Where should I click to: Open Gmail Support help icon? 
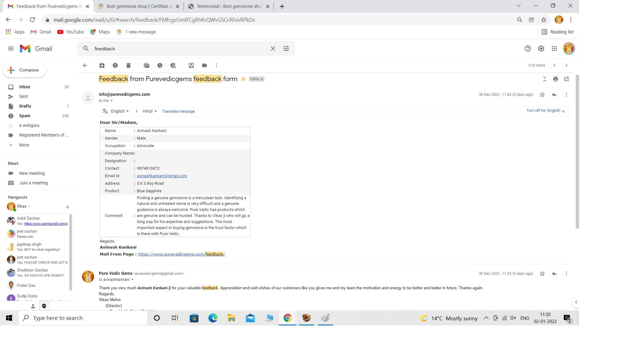[x=528, y=49]
